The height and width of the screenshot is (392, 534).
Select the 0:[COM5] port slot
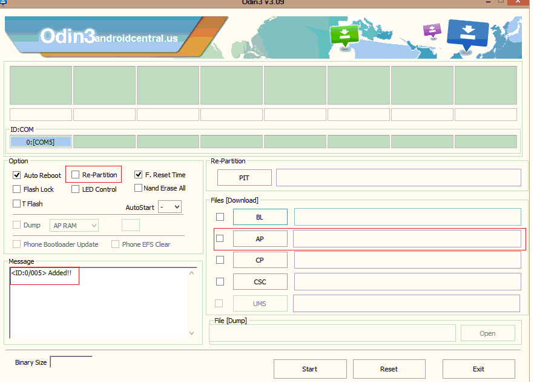tap(41, 142)
